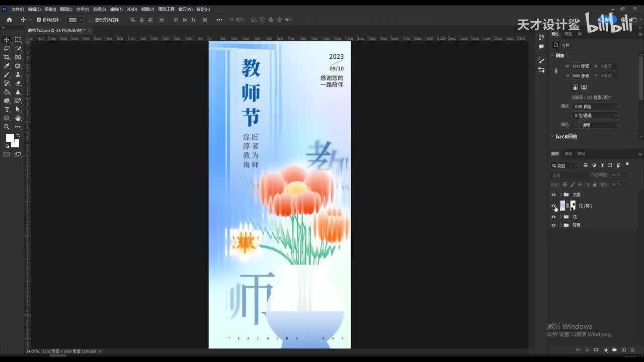The width and height of the screenshot is (644, 362).
Task: Collapse the 画布 canvas section
Action: [x=552, y=56]
